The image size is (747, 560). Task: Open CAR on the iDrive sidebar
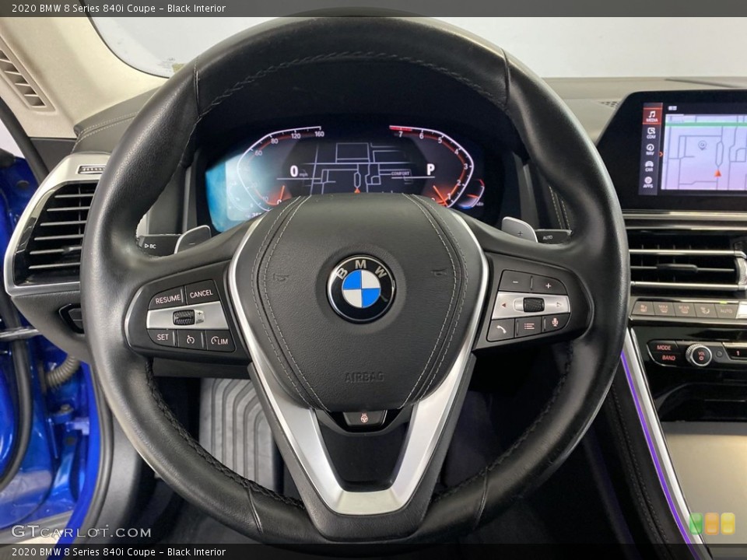649,166
